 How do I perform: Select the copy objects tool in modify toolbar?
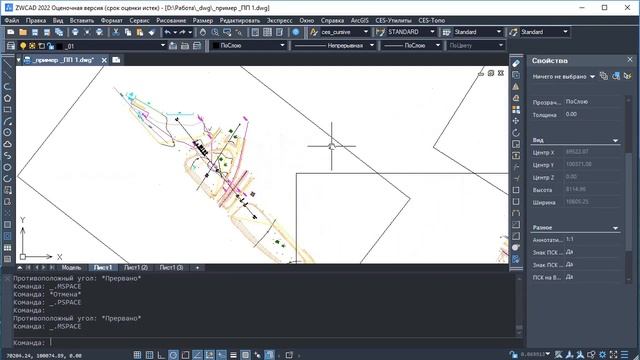(x=516, y=75)
